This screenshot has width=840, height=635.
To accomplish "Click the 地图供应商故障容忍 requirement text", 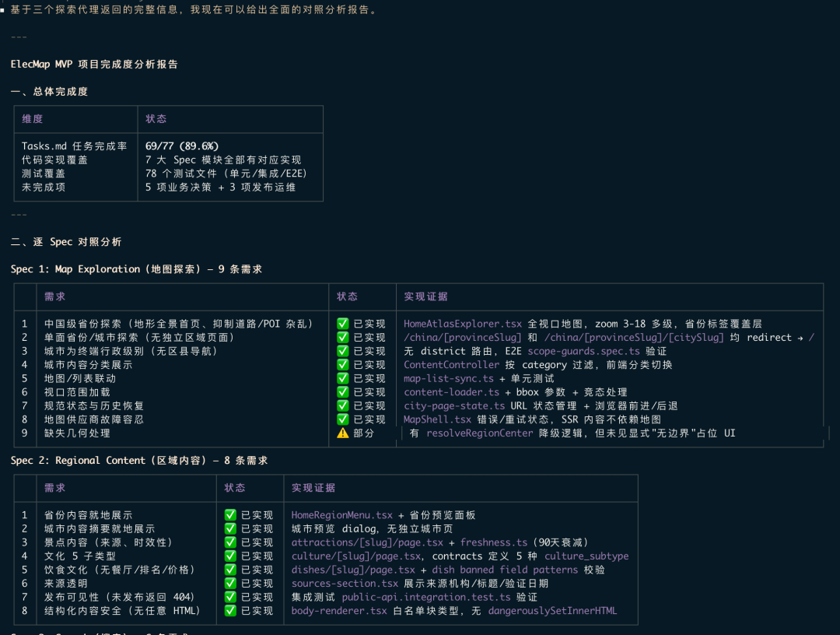I will click(94, 419).
